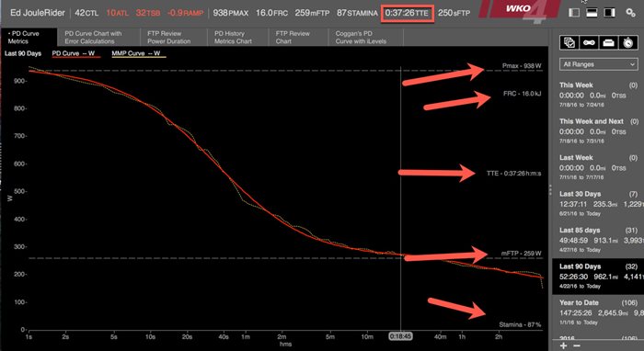Click the plus add range button
The height and width of the screenshot is (351, 644).
coord(563,345)
